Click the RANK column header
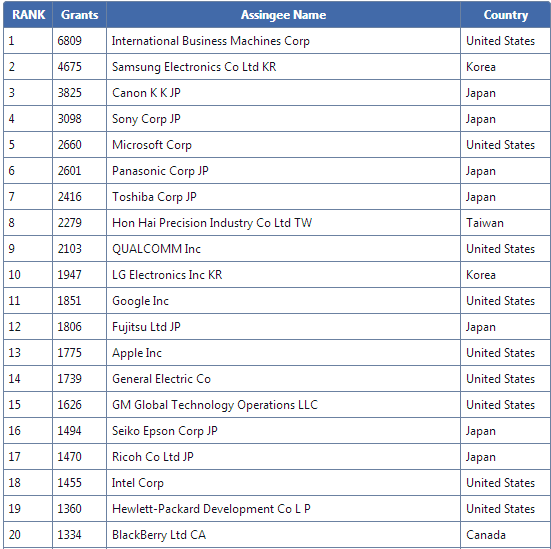 tap(28, 15)
